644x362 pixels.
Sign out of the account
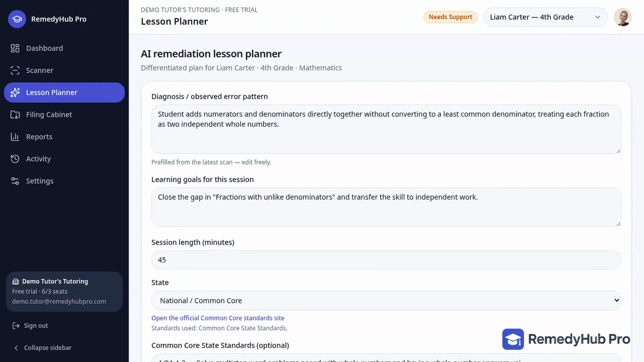(36, 326)
